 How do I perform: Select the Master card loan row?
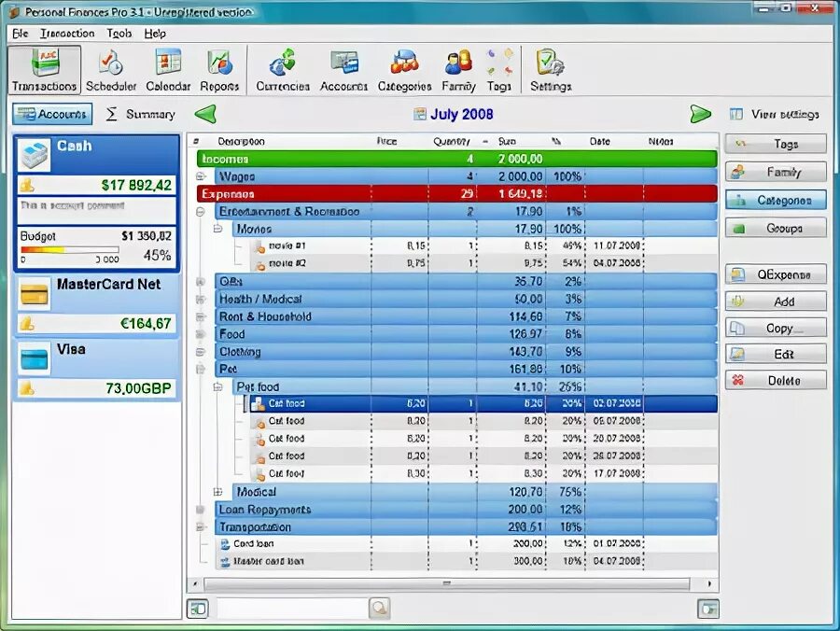[466, 561]
